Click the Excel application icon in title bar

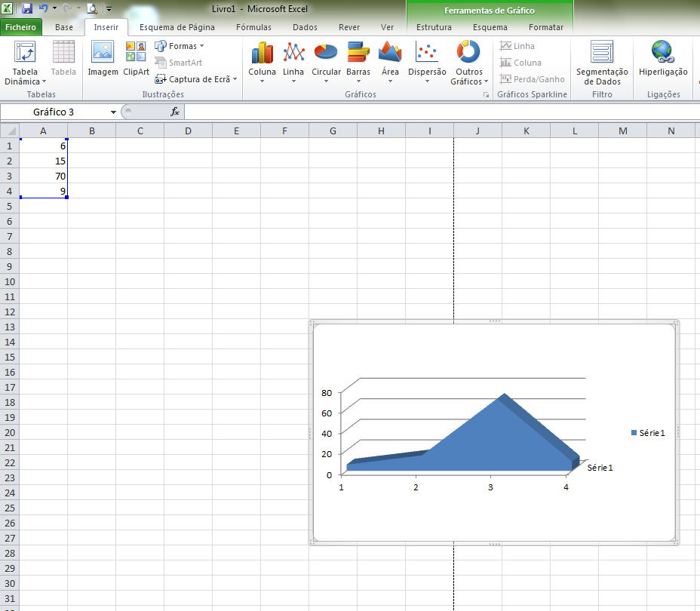pos(7,8)
